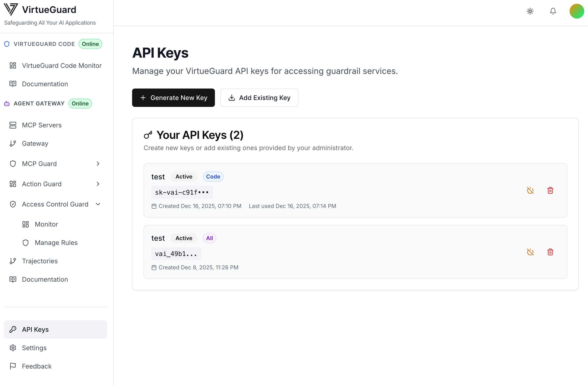Delete the API key starting with vai_49b1
The height and width of the screenshot is (385, 588).
click(550, 252)
